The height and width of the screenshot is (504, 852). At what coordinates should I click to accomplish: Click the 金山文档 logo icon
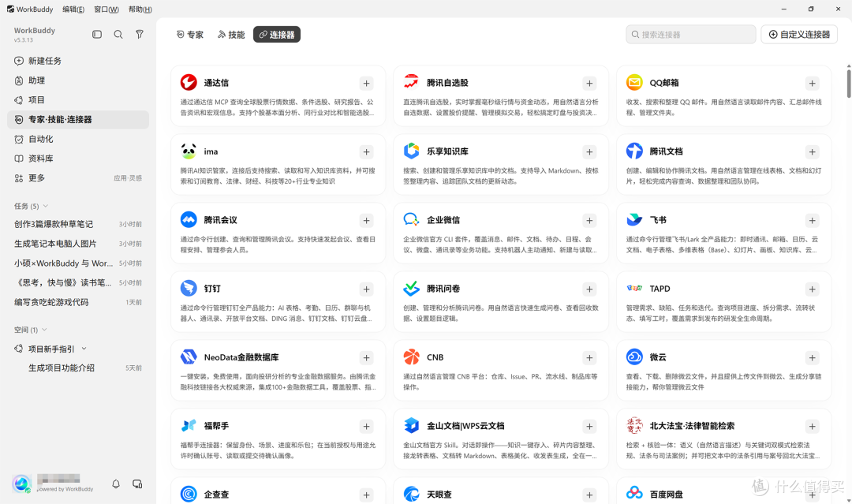pos(411,426)
